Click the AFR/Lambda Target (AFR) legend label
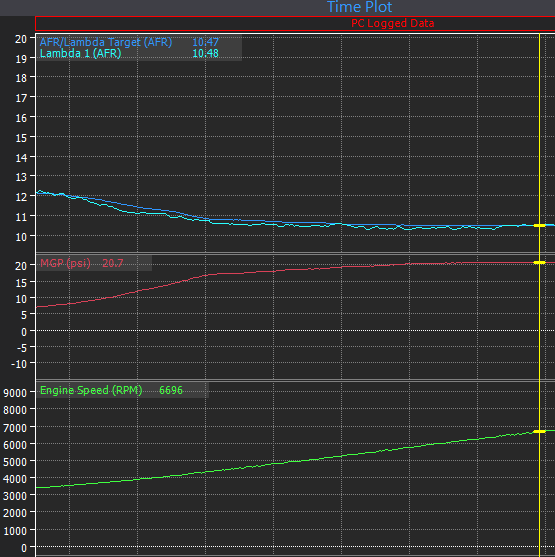 pyautogui.click(x=106, y=42)
